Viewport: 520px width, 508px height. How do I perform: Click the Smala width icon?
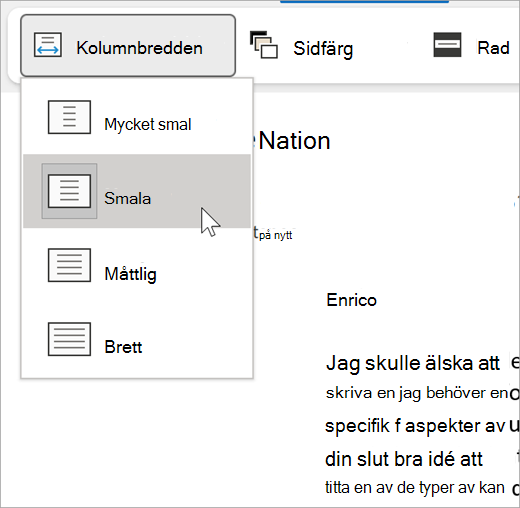point(69,191)
